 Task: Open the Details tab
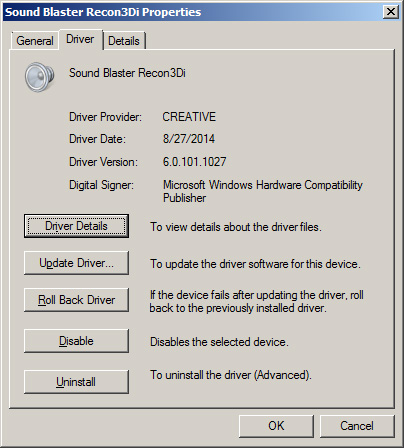(124, 41)
